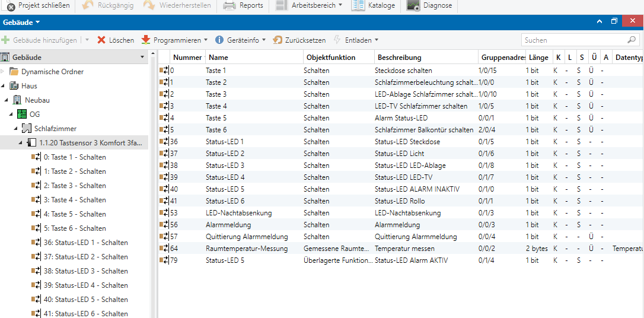Click the Diagnose monitor icon
644x318 pixels.
(x=413, y=5)
